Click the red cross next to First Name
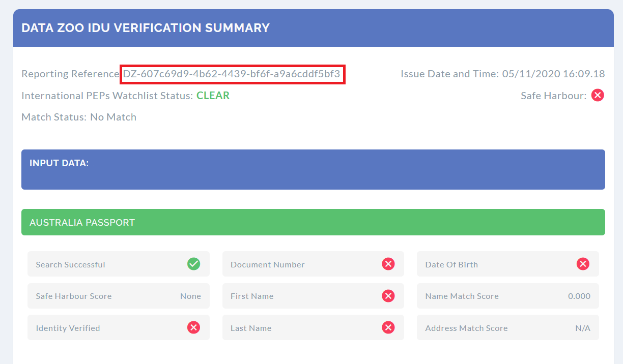This screenshot has width=623, height=364. point(388,296)
